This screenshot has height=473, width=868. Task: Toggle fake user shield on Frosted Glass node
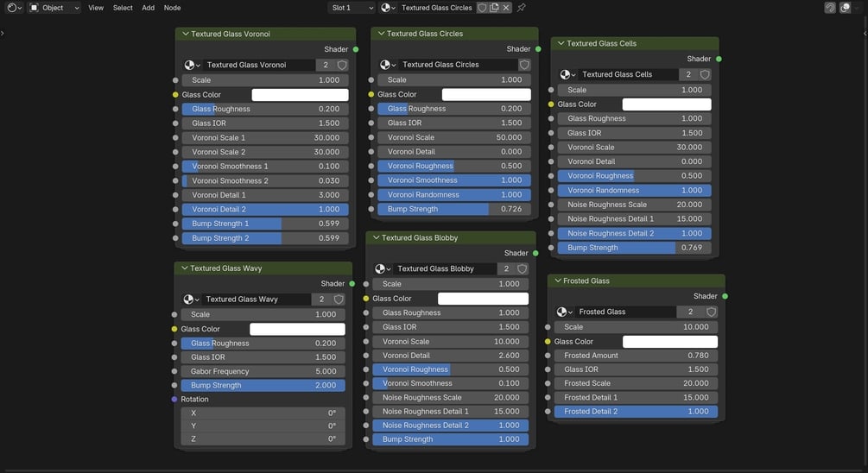tap(712, 312)
